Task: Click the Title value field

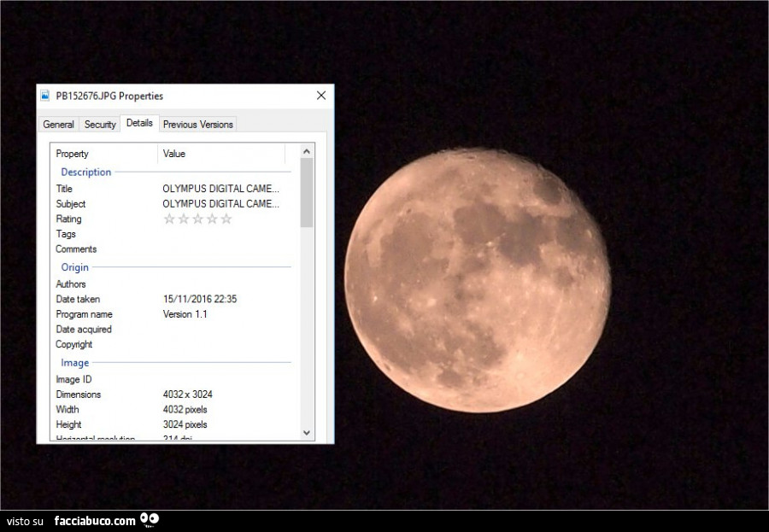Action: tap(220, 189)
